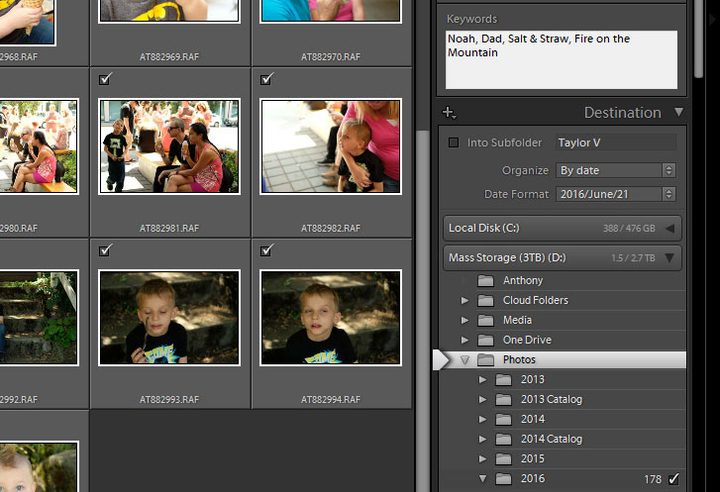Select the 2015 folder row
The width and height of the screenshot is (720, 492).
point(561,458)
